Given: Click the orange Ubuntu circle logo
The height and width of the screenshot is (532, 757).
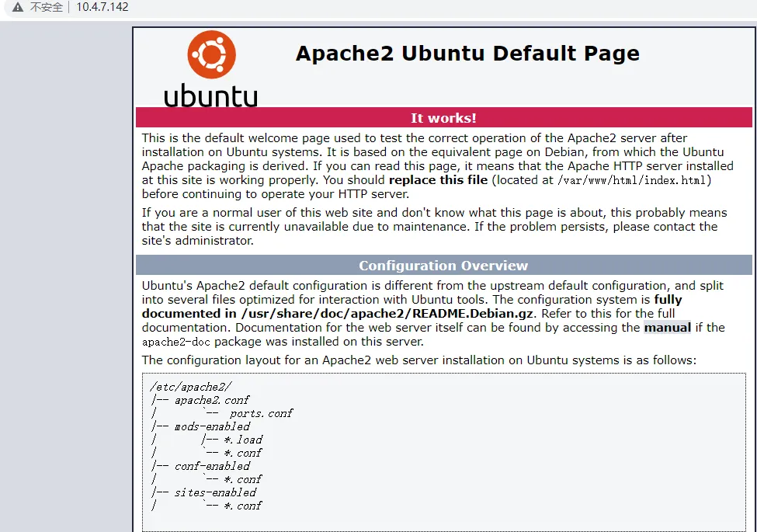Looking at the screenshot, I should click(211, 54).
